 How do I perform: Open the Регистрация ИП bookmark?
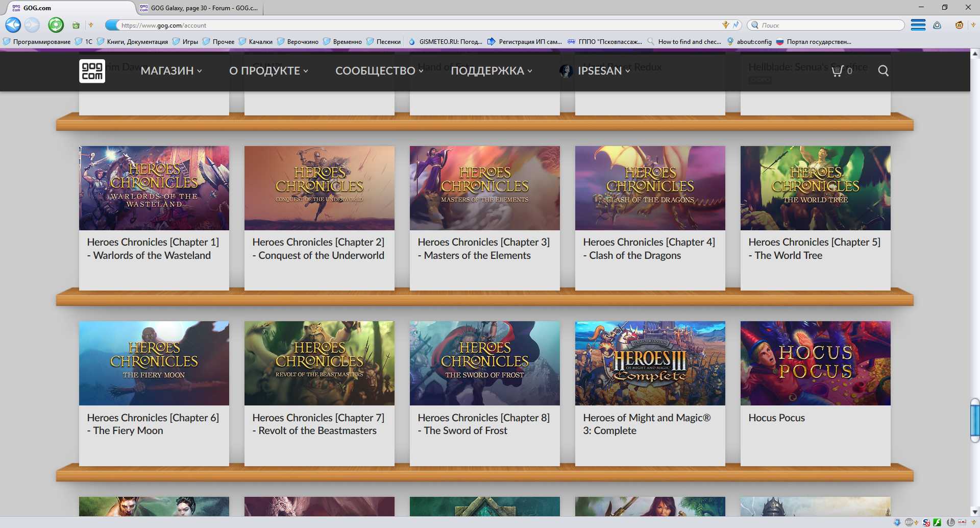click(x=525, y=42)
